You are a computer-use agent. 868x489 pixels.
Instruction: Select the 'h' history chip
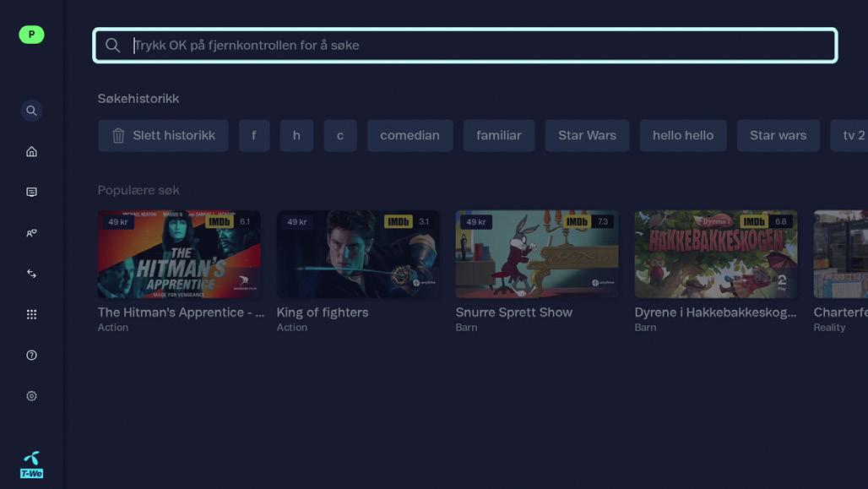click(x=296, y=136)
